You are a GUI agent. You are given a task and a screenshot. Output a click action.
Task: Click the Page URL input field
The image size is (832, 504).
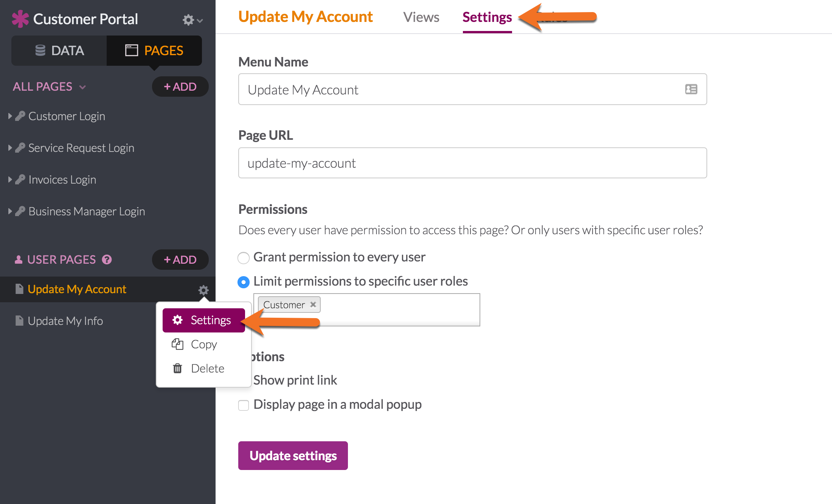pos(472,163)
